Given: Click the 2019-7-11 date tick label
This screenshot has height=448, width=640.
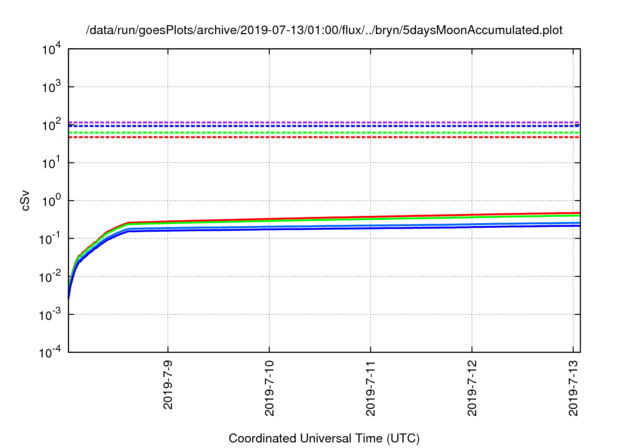Looking at the screenshot, I should [371, 388].
